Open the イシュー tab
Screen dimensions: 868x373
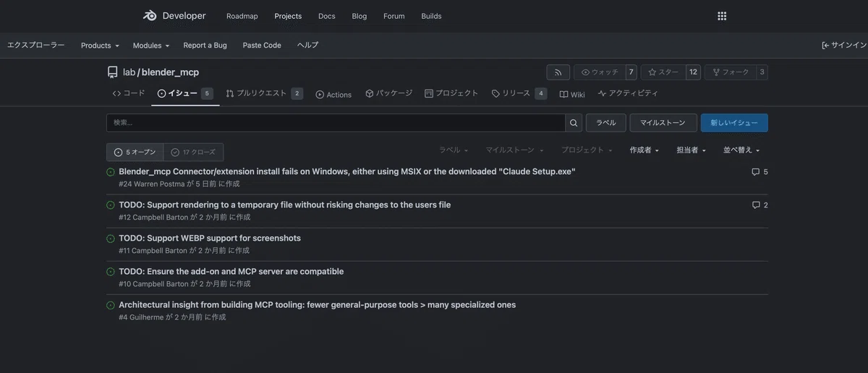click(x=185, y=93)
